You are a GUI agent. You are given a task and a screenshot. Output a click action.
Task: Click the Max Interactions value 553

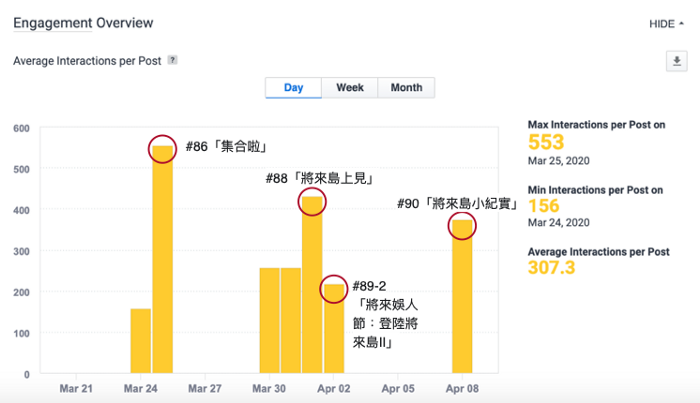pyautogui.click(x=546, y=143)
